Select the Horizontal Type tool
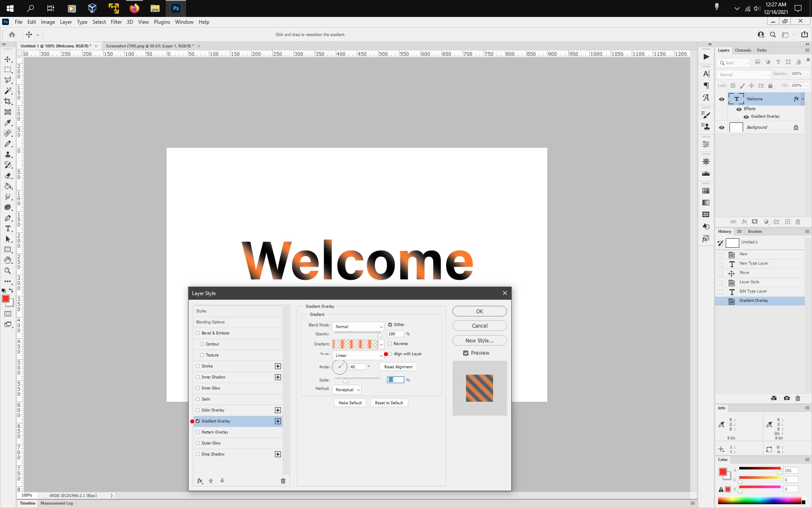The height and width of the screenshot is (508, 812). point(8,229)
